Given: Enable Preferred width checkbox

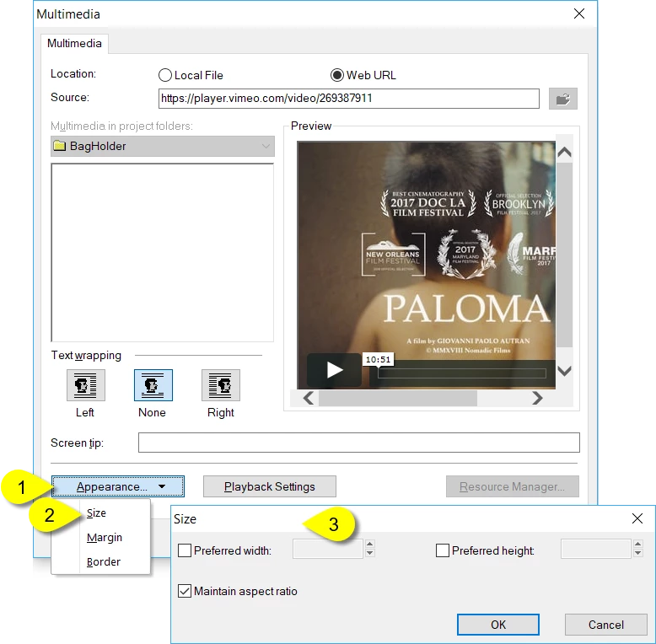Looking at the screenshot, I should click(185, 550).
